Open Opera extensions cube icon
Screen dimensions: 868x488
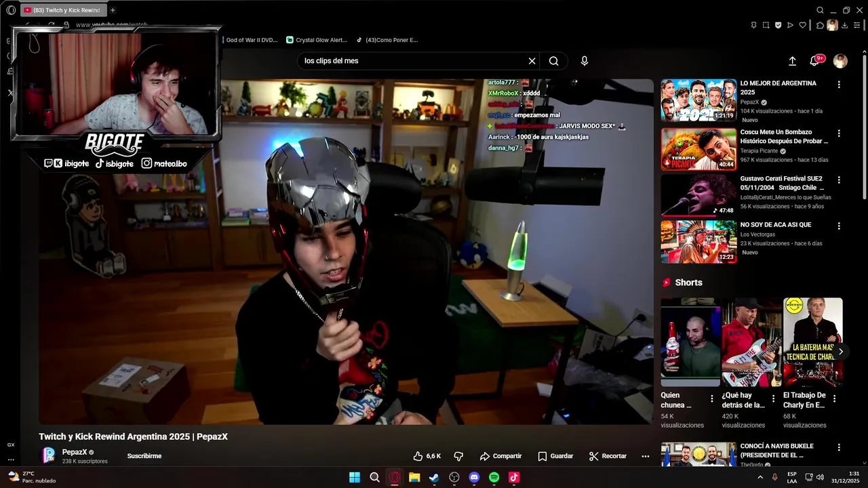click(820, 25)
